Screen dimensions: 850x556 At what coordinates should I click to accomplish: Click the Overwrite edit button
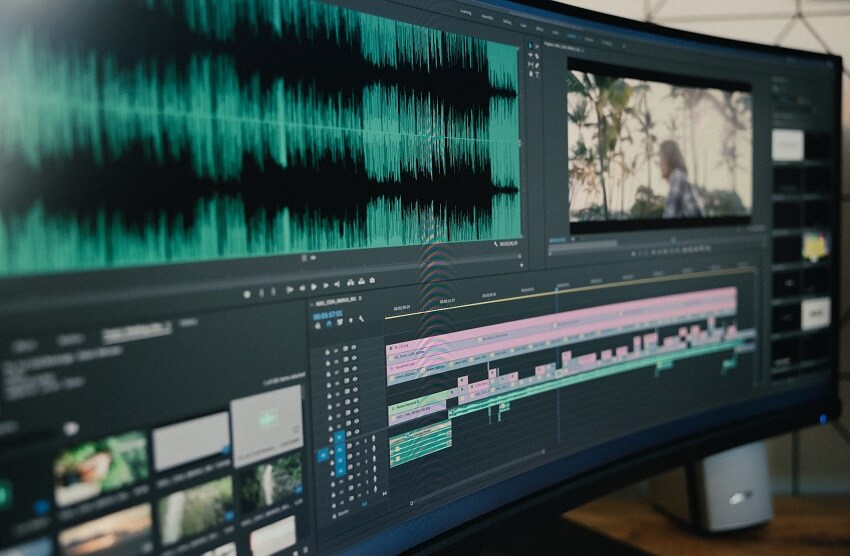point(360,281)
